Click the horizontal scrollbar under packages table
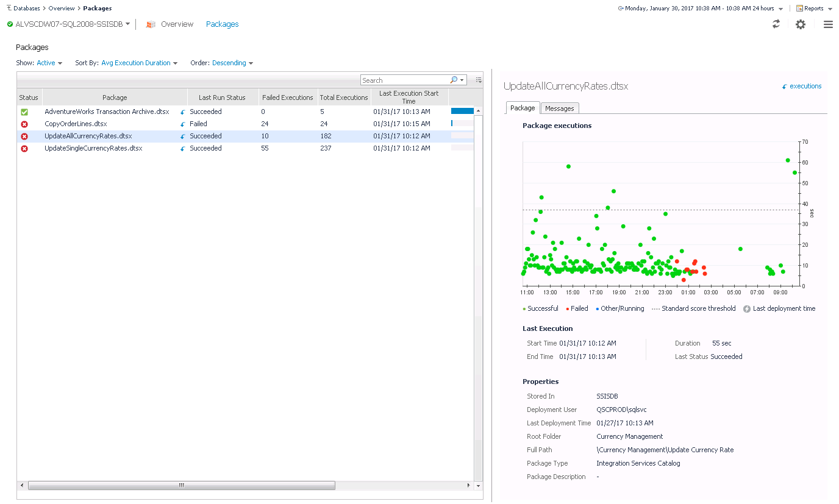The width and height of the screenshot is (839, 504). click(x=181, y=486)
